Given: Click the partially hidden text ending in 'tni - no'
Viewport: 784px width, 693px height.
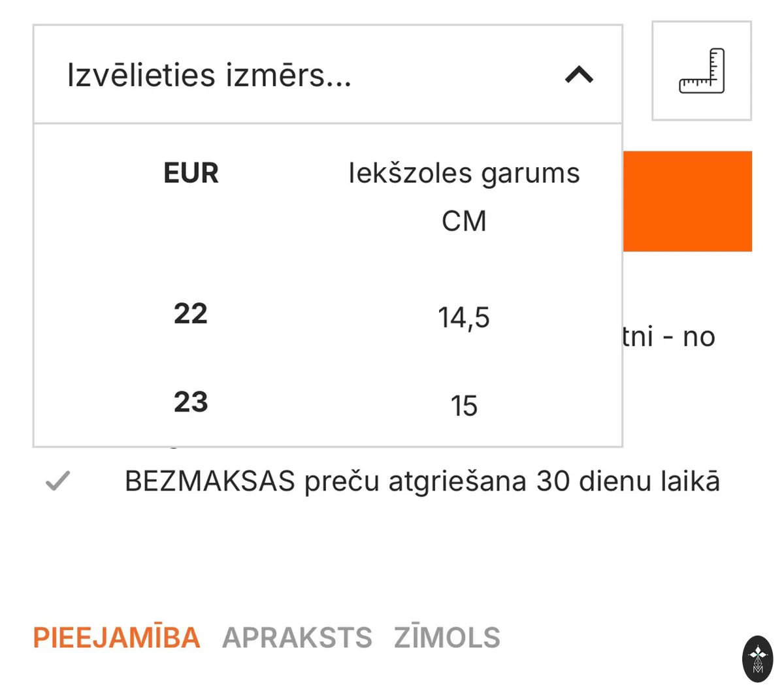Looking at the screenshot, I should 669,337.
